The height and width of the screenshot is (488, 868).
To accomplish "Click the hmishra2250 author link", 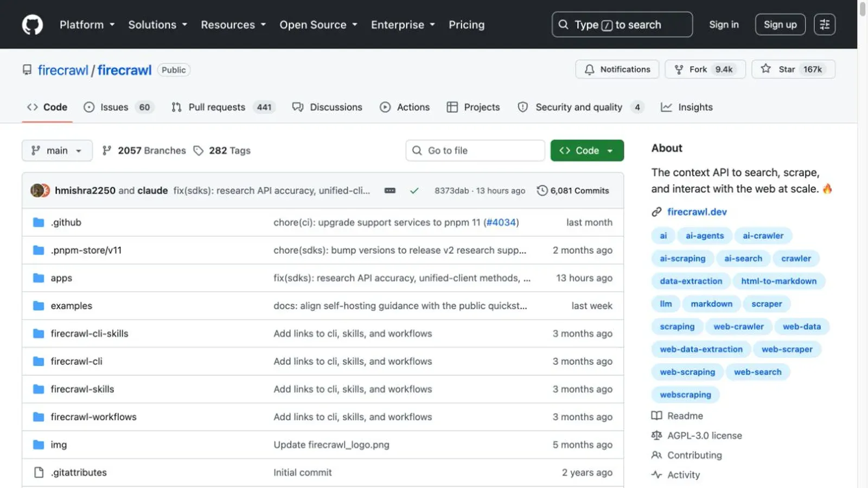I will tap(85, 190).
